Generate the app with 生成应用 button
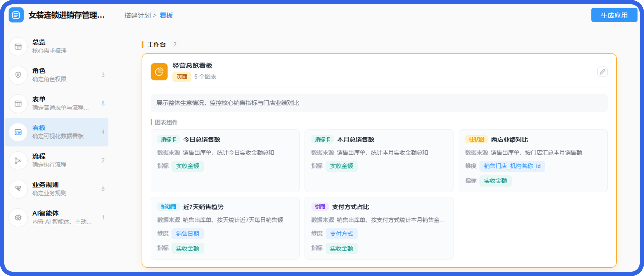This screenshot has height=276, width=644. click(614, 15)
